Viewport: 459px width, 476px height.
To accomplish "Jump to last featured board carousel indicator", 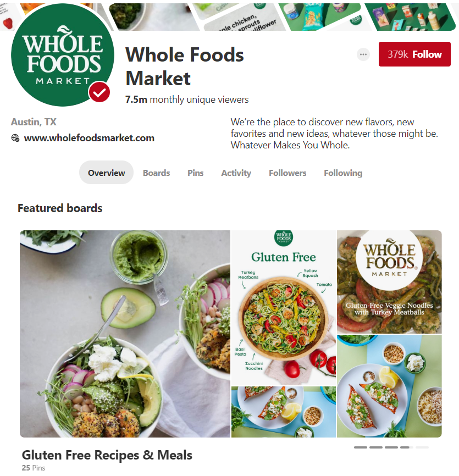I will coord(422,447).
